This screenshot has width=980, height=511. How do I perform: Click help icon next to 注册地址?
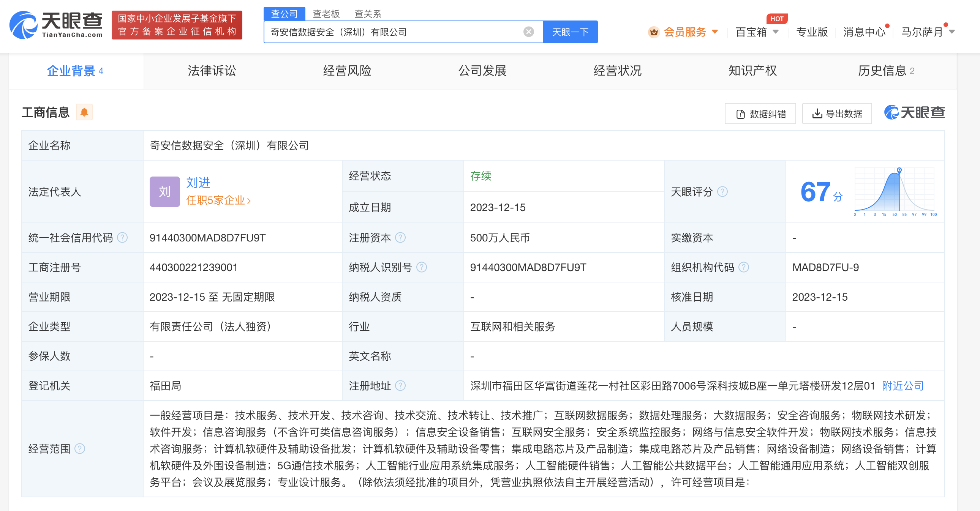click(x=400, y=386)
